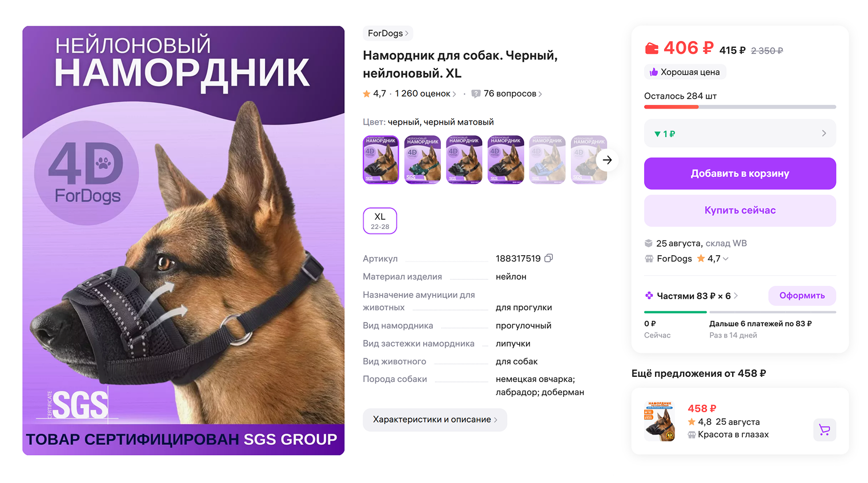Viewport: 868px width, 483px height.
Task: Open the main muzzle product image
Action: coord(183,240)
